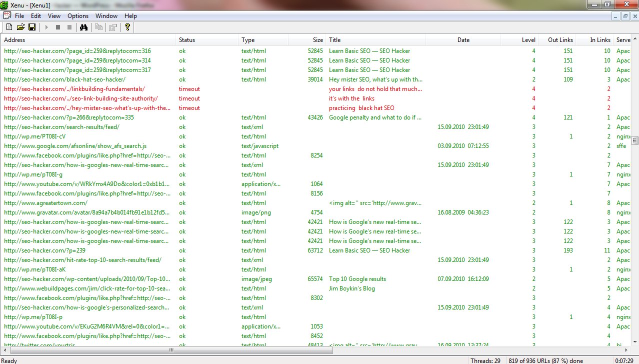Image resolution: width=639 pixels, height=364 pixels.
Task: Click the yellow question mark Help icon
Action: pos(127,27)
